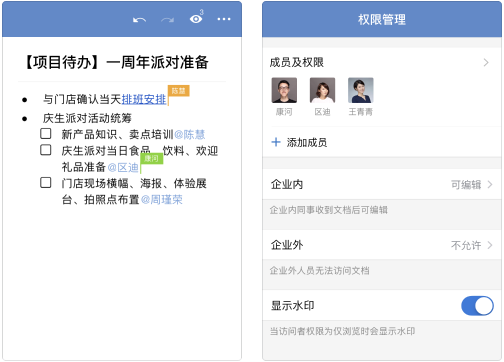The height and width of the screenshot is (362, 504).
Task: Select 王青青's member avatar
Action: (x=361, y=90)
